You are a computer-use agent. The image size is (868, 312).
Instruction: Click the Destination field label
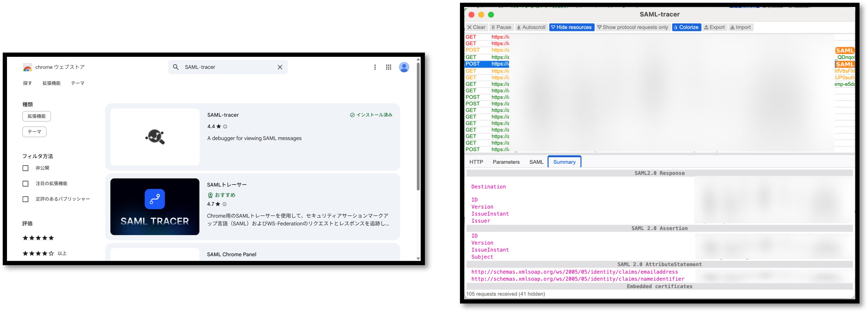click(x=489, y=187)
